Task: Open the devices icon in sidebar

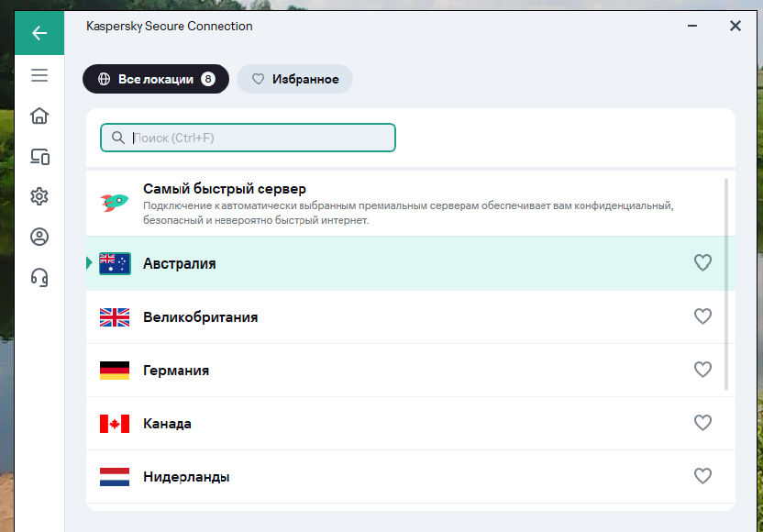Action: click(x=40, y=157)
